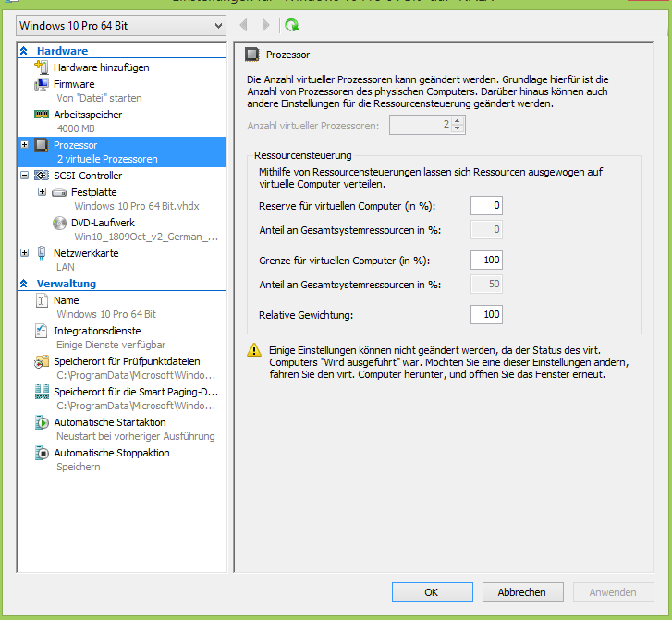Click the Automatische Stoppaktion icon
The image size is (672, 620).
coord(42,453)
